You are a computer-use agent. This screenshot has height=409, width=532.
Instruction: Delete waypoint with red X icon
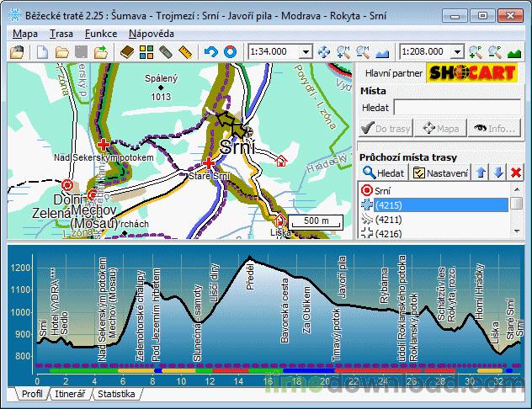point(516,173)
